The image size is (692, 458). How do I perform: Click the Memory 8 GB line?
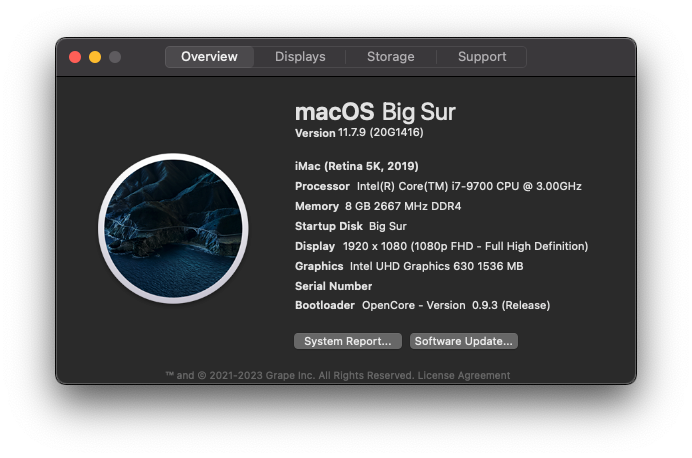(378, 206)
